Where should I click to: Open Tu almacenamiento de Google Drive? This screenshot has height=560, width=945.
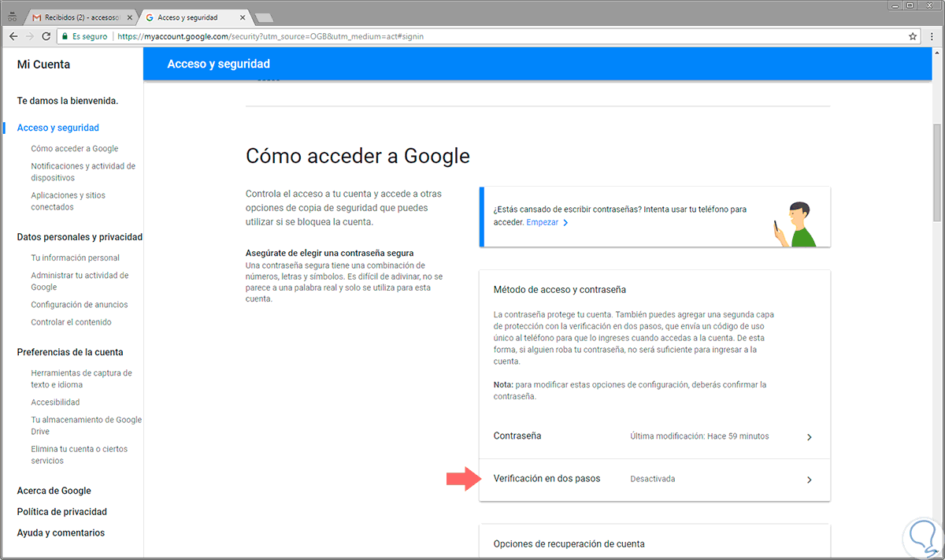click(x=87, y=425)
